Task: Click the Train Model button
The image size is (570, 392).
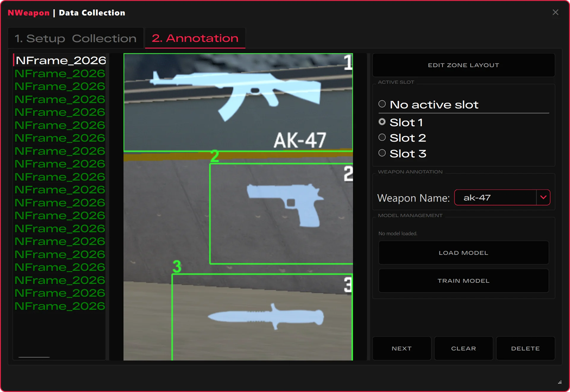Action: point(463,281)
